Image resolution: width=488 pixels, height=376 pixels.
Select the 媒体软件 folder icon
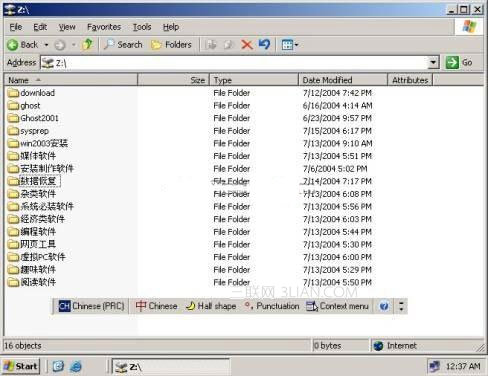point(13,156)
